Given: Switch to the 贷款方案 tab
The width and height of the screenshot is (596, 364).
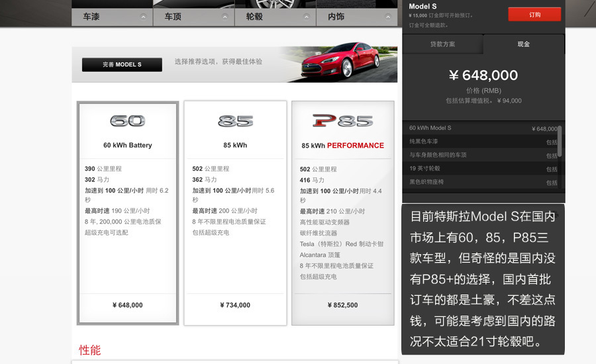Looking at the screenshot, I should [x=442, y=44].
